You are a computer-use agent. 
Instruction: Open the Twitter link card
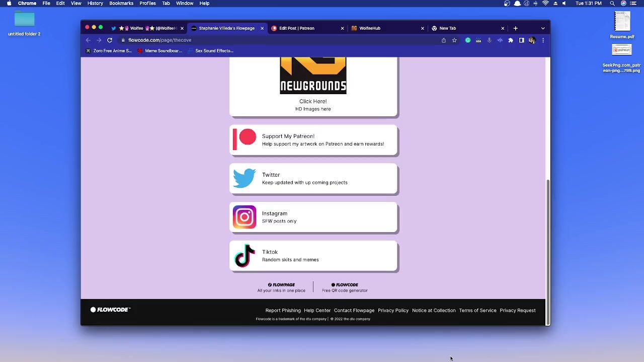[x=313, y=179]
